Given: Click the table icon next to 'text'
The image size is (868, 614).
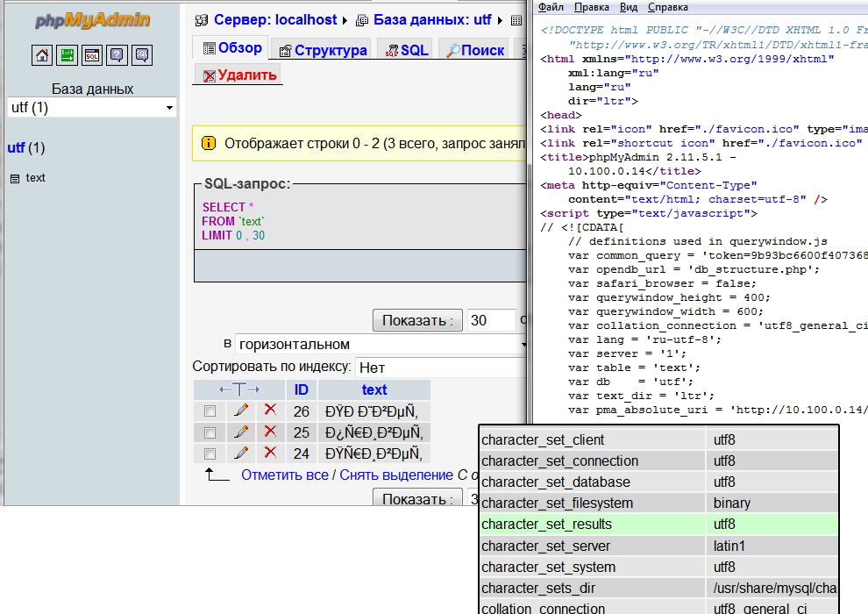Looking at the screenshot, I should [14, 178].
